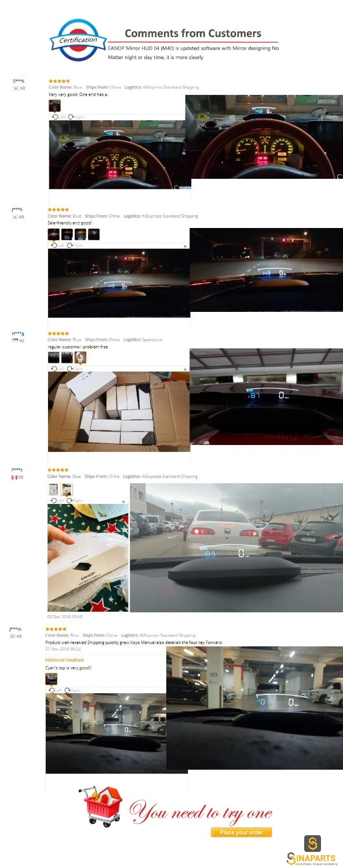The width and height of the screenshot is (343, 868).
Task: Click the shopping cart house icon
Action: pos(104,806)
